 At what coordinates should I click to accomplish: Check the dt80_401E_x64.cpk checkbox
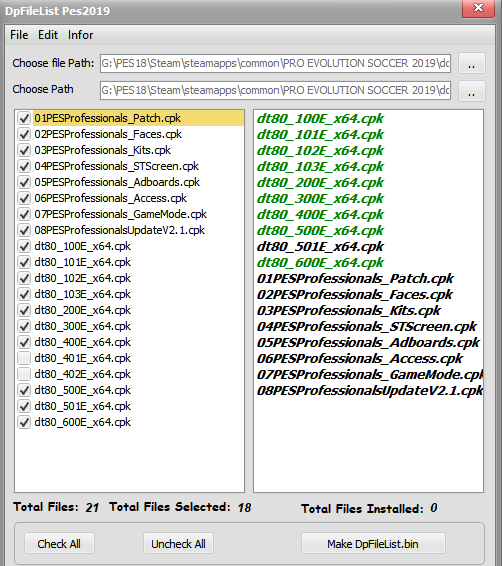click(24, 358)
